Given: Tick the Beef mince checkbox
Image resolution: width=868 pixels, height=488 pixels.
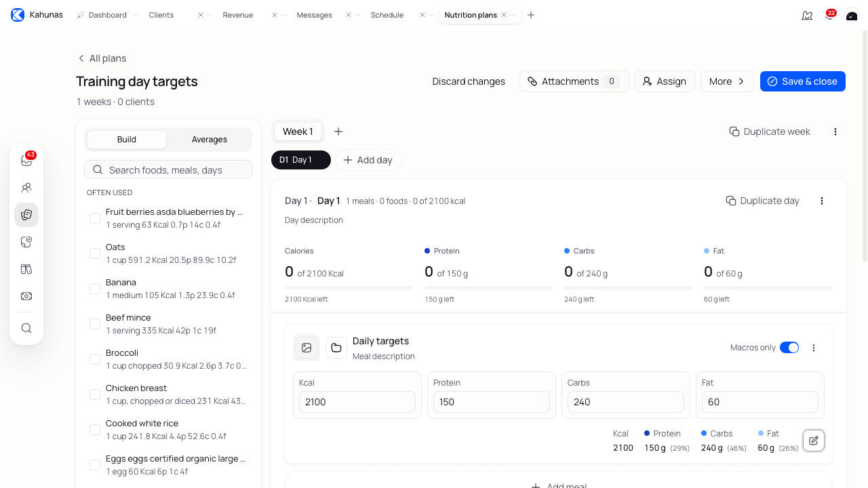Looking at the screenshot, I should [95, 324].
